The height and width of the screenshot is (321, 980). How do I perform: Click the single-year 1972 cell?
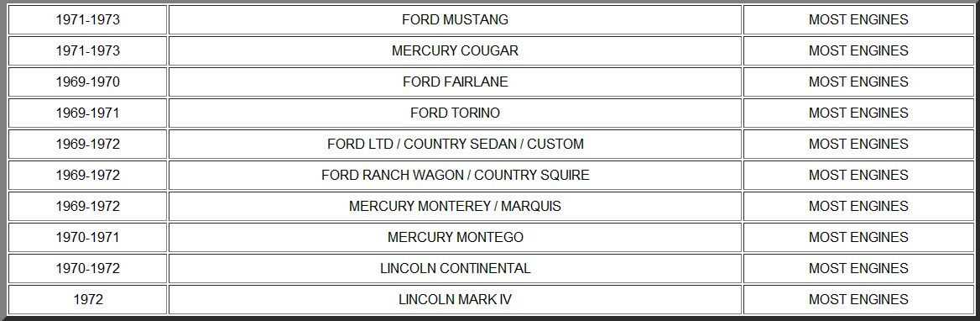[x=87, y=299]
